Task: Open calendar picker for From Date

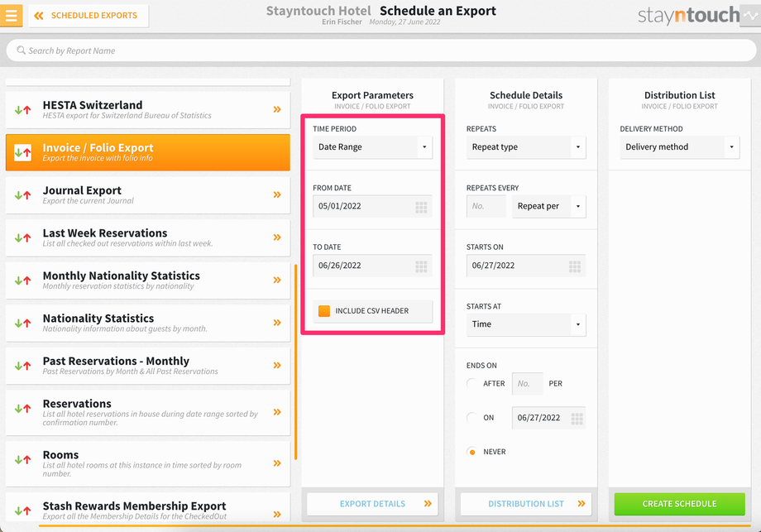Action: [421, 208]
